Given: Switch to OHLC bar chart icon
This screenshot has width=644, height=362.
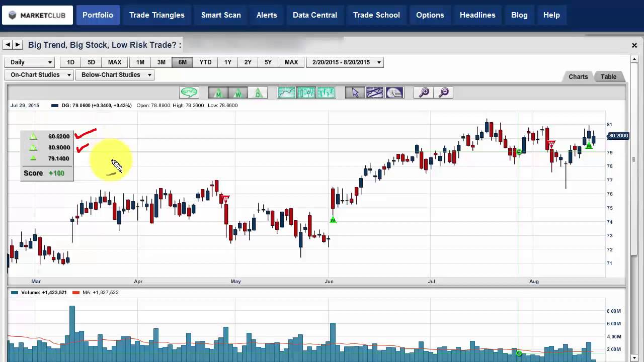Looking at the screenshot, I should 326,93.
